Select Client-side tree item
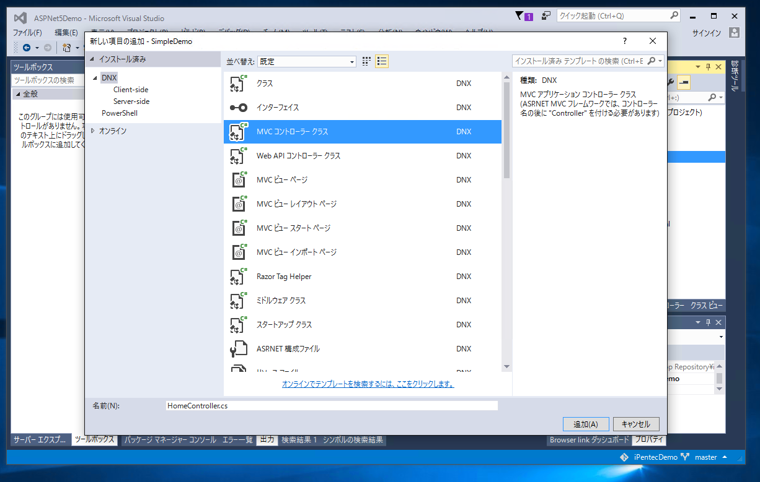 [131, 90]
